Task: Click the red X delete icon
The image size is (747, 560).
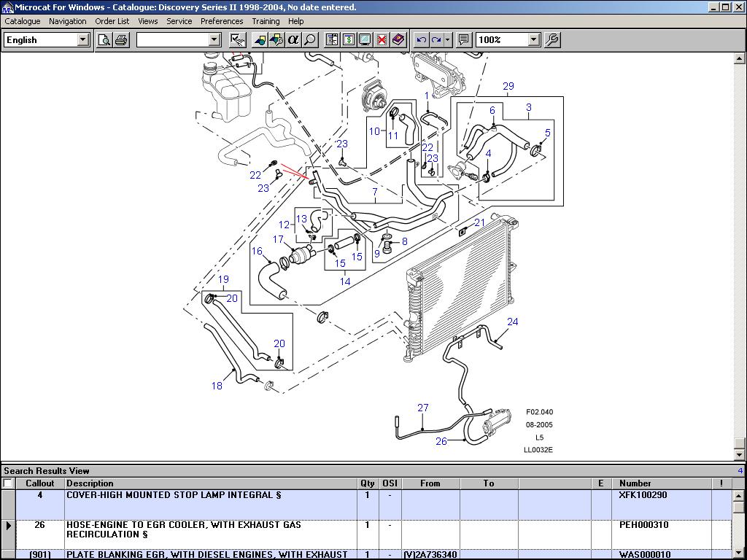Action: tap(382, 39)
